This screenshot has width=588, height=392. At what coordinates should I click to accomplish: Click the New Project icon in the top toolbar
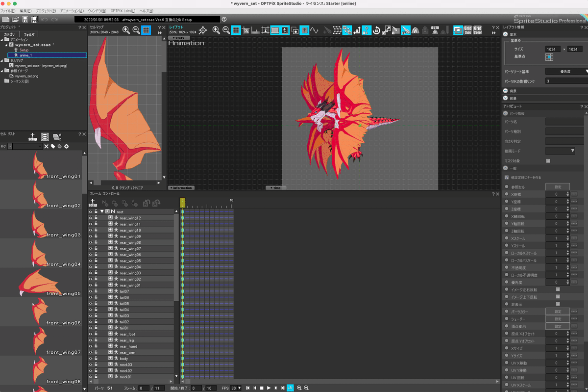point(5,19)
